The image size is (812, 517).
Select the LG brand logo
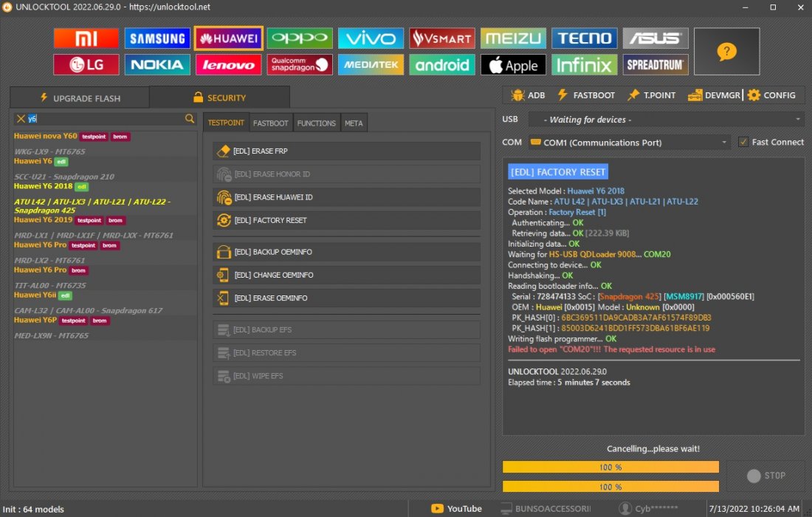pos(86,65)
